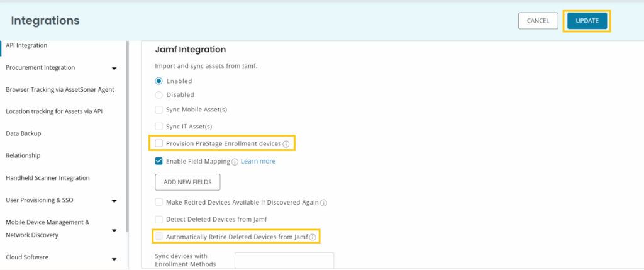Click info icon beside Automatically Retire Deleted Devices
644x270 pixels.
pyautogui.click(x=313, y=237)
